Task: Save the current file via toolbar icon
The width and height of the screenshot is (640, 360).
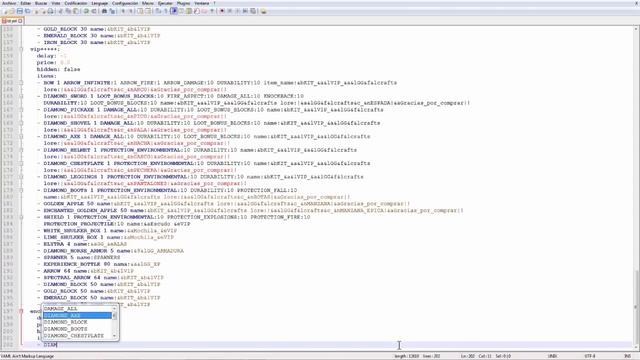Action: (20, 11)
